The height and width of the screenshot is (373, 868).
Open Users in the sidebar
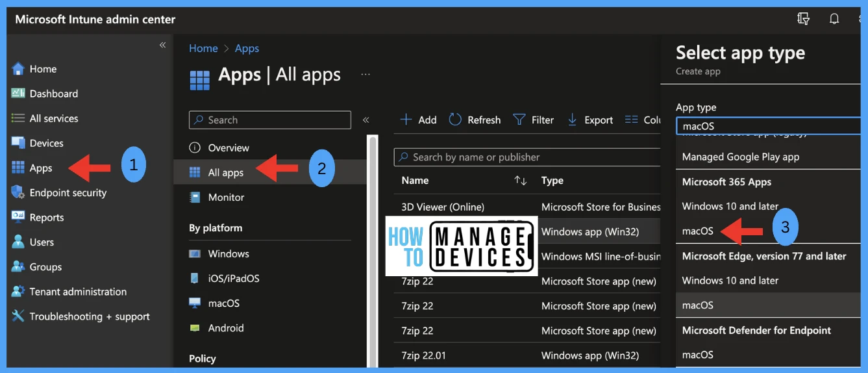tap(42, 242)
